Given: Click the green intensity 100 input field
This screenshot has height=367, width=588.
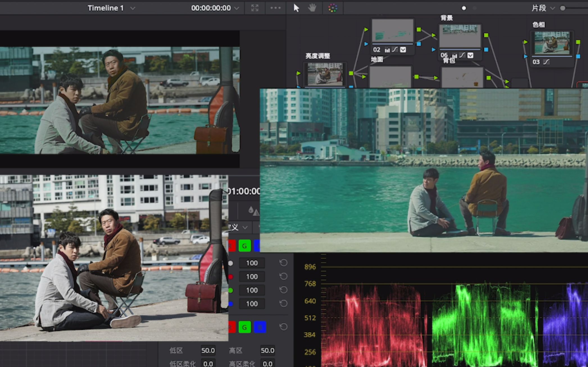Looking at the screenshot, I should pyautogui.click(x=252, y=290).
